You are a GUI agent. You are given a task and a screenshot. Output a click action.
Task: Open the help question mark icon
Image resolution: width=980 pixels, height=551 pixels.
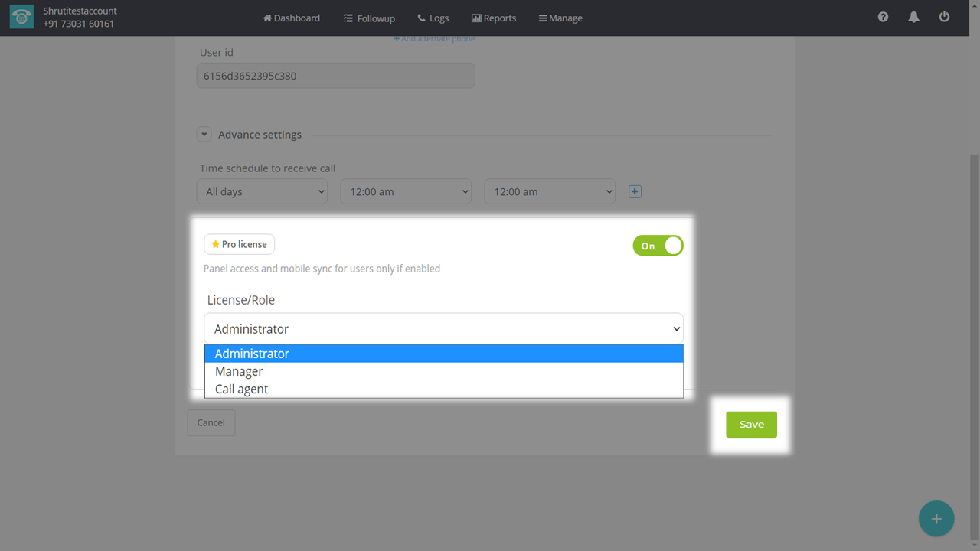tap(883, 17)
